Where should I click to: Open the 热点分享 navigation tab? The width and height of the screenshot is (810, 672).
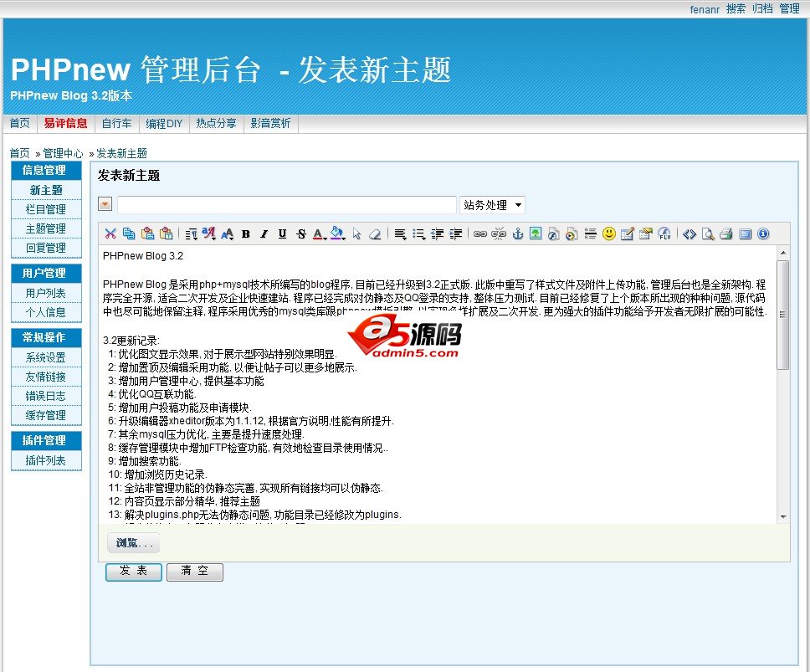(x=216, y=124)
